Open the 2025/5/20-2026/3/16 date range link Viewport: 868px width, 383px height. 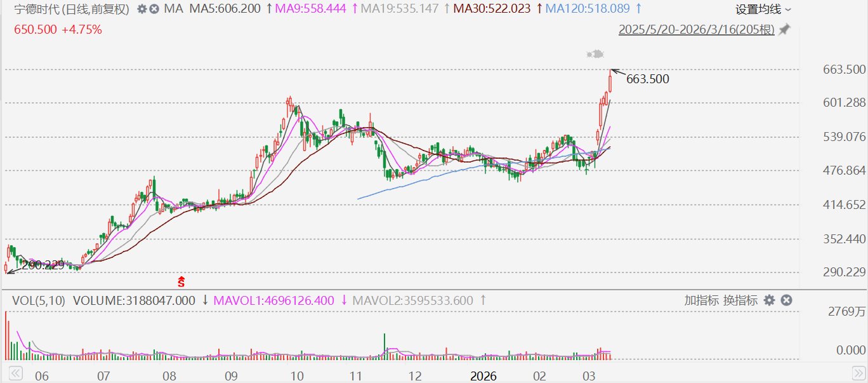(x=697, y=30)
